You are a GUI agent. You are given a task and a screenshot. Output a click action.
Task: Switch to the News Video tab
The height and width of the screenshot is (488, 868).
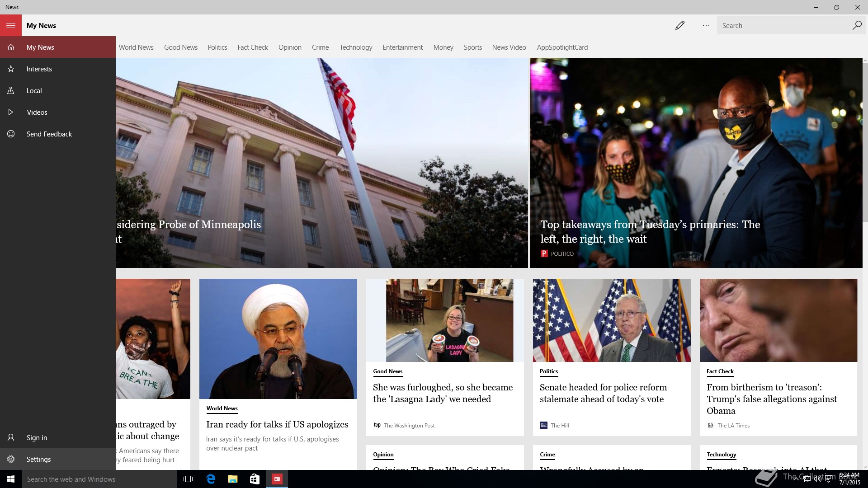(x=509, y=47)
